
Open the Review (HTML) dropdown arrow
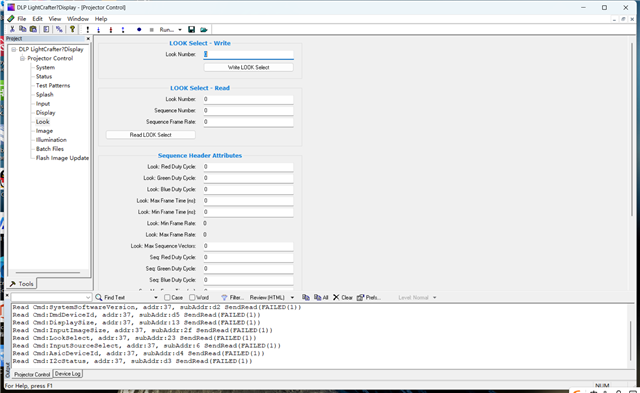(x=292, y=298)
